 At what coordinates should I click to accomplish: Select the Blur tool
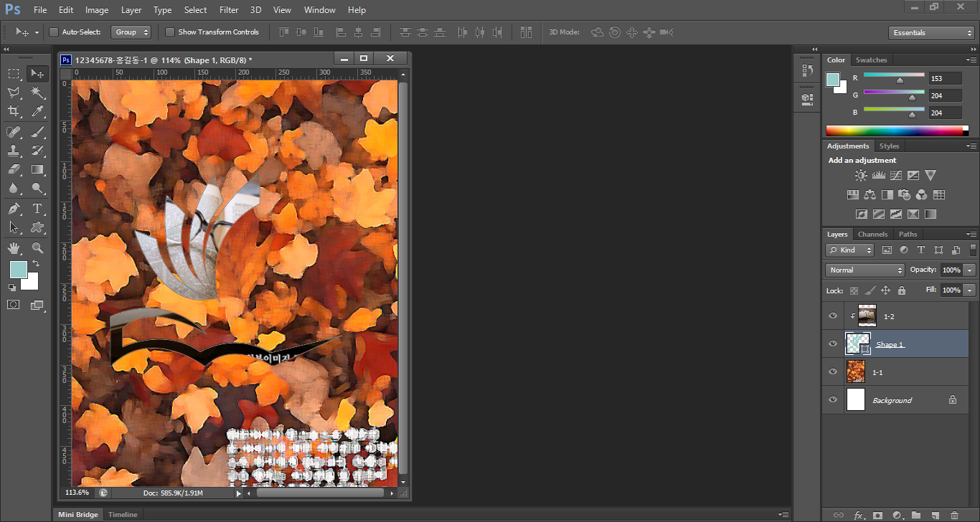tap(14, 189)
